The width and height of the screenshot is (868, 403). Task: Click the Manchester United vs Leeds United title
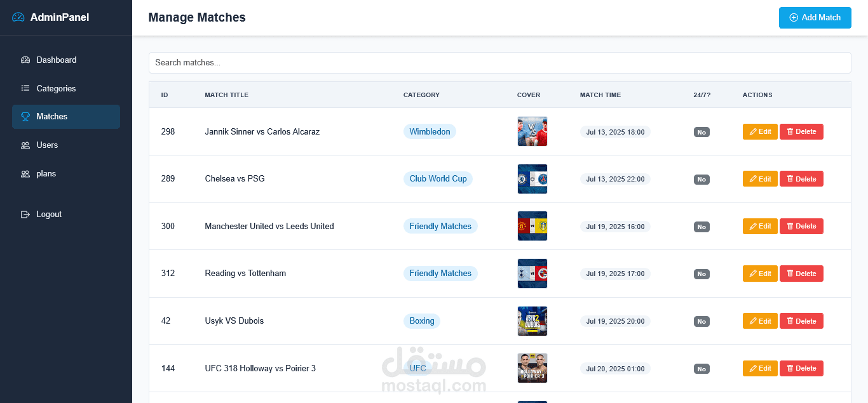click(269, 226)
